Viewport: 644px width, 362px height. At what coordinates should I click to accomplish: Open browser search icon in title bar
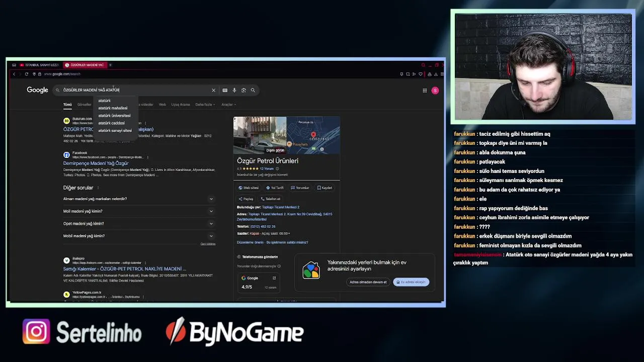click(x=423, y=65)
